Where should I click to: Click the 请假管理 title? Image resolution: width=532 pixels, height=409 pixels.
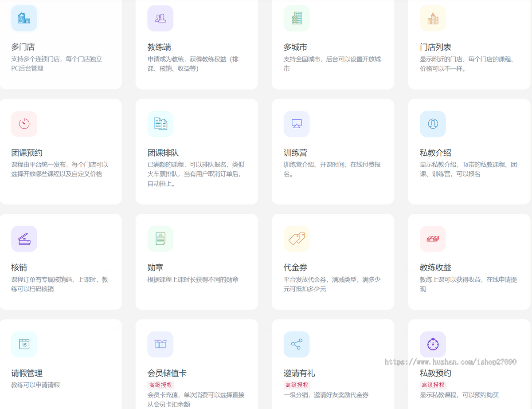(x=27, y=373)
